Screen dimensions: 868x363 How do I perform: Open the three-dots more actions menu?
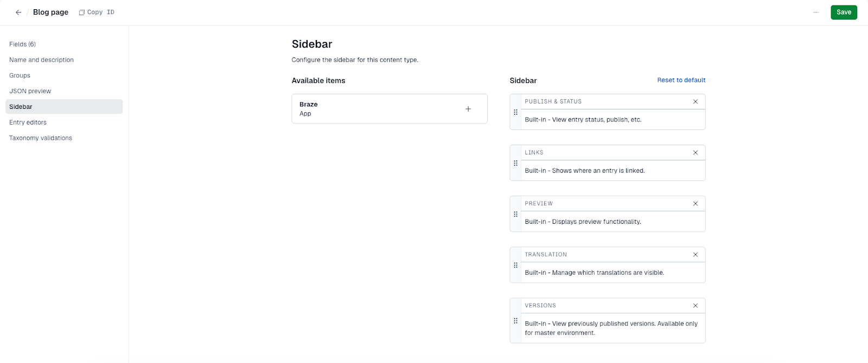click(x=816, y=12)
